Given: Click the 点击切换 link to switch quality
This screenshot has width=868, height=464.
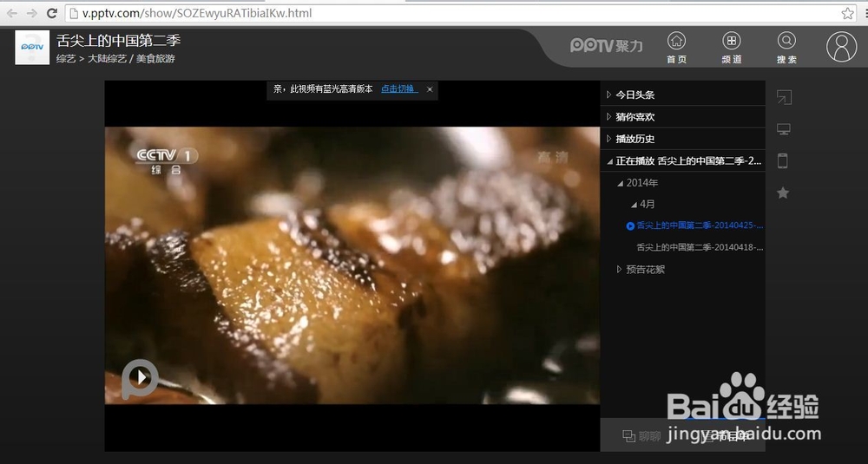Looking at the screenshot, I should (399, 88).
